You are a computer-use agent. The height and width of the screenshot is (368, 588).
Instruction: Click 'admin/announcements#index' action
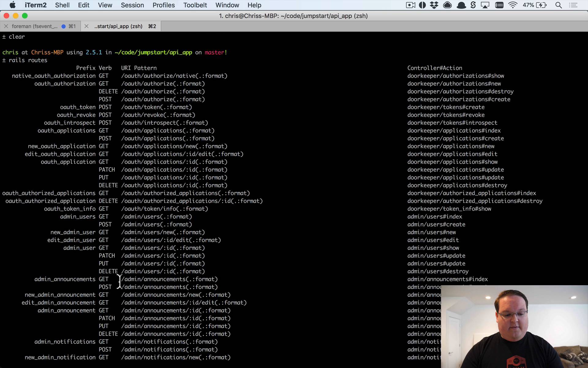tap(448, 279)
